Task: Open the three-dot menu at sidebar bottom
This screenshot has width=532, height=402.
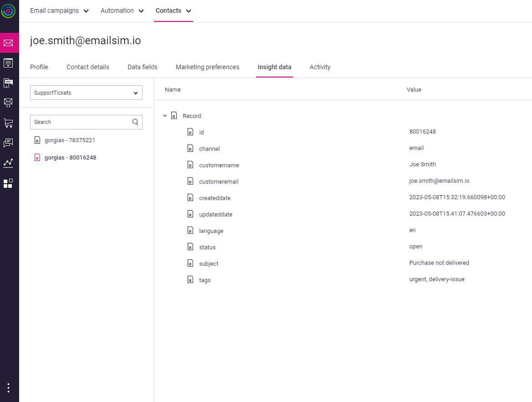Action: pyautogui.click(x=9, y=387)
